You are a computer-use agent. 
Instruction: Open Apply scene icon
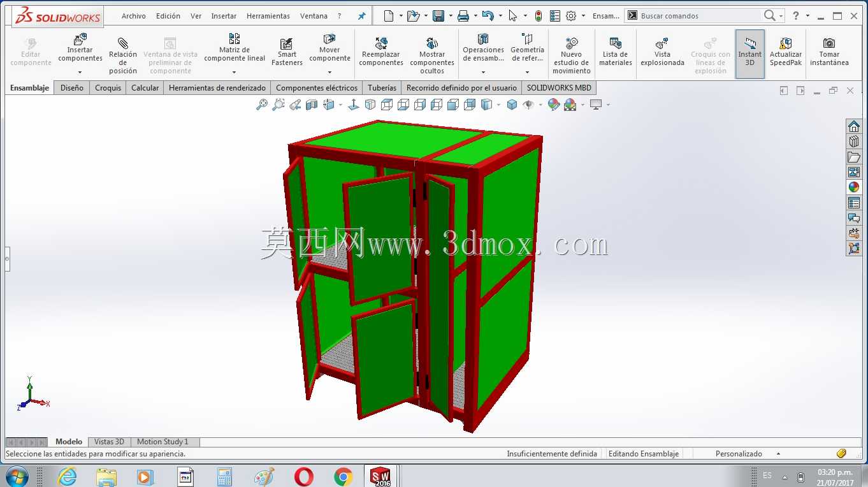tap(570, 105)
